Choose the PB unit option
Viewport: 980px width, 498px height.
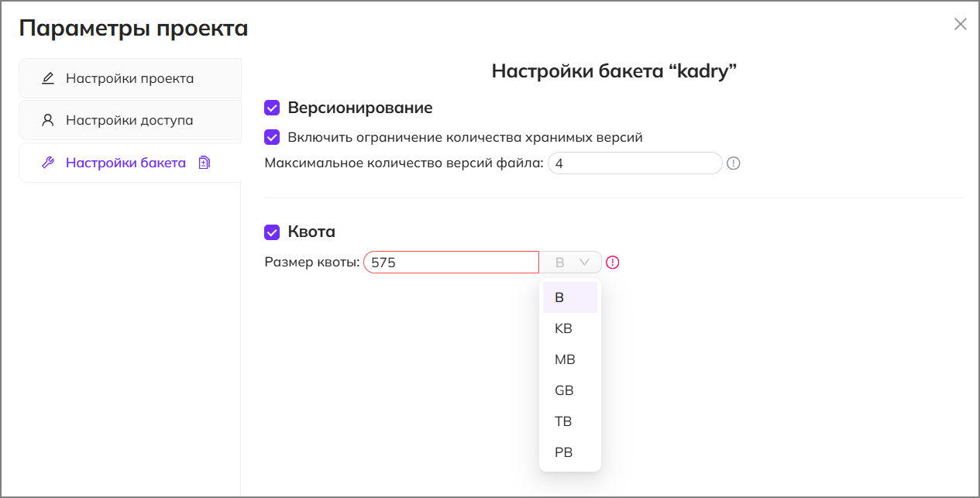(x=563, y=452)
